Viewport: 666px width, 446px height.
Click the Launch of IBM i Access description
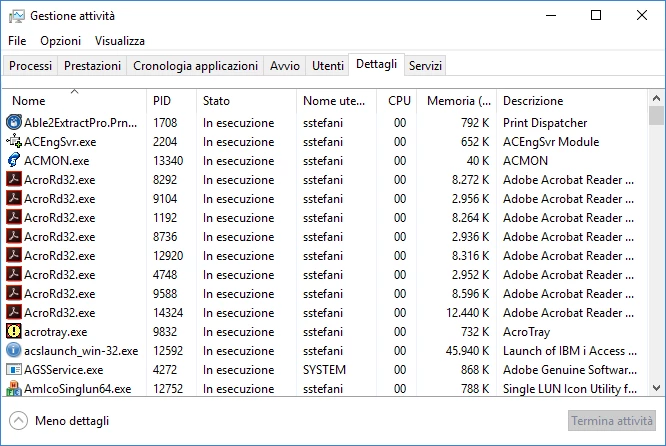pos(570,351)
